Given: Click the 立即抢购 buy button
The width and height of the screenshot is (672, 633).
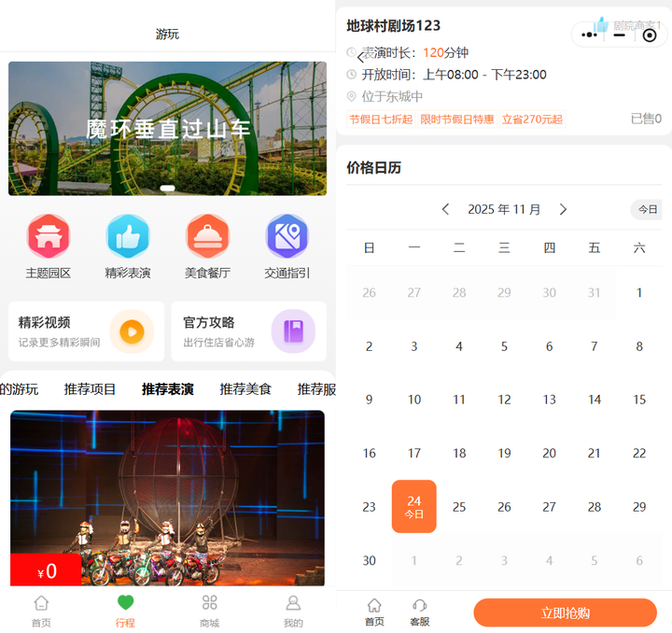Looking at the screenshot, I should (x=565, y=612).
